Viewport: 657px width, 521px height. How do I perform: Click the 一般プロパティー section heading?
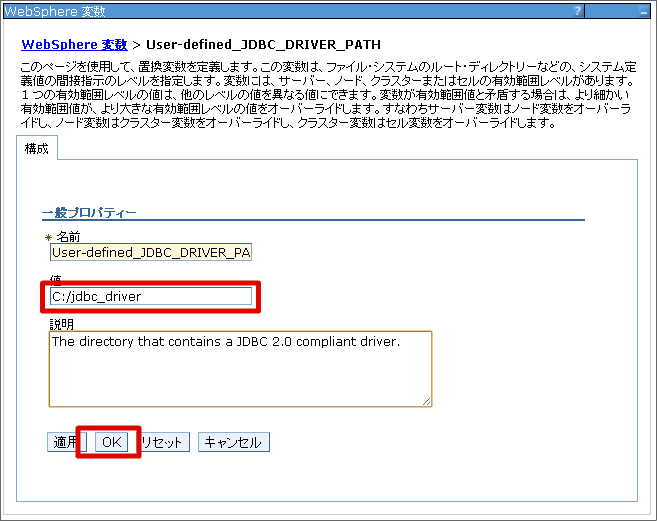click(x=89, y=213)
